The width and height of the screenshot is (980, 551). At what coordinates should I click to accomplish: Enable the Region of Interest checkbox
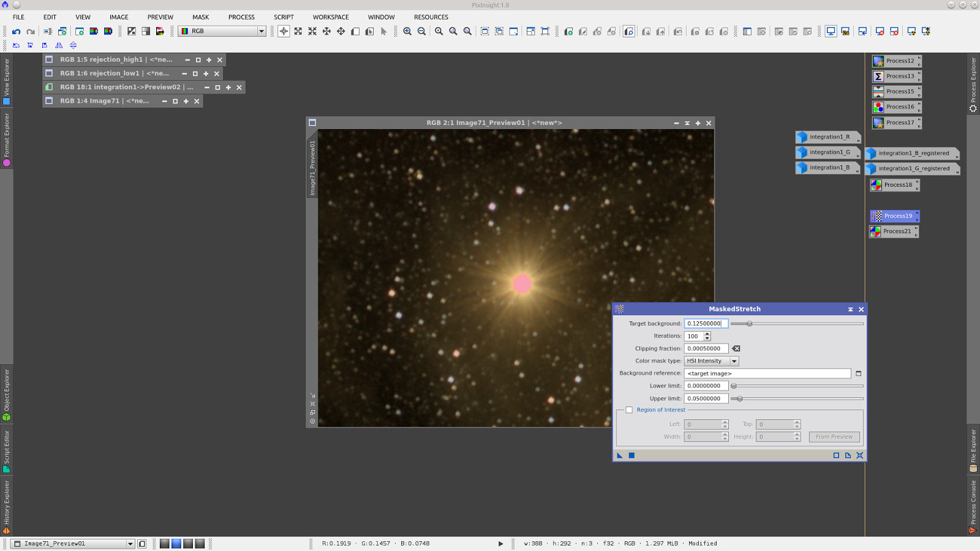click(x=629, y=410)
